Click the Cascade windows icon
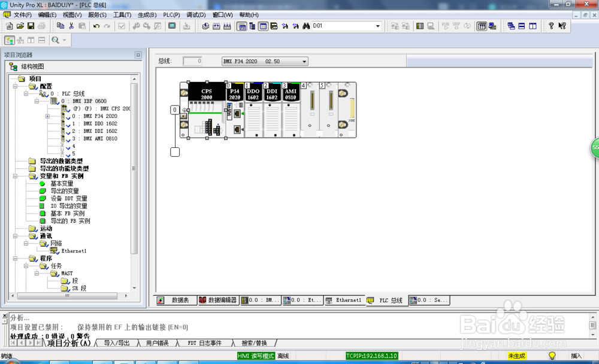Screen dimensions: 599x364 tap(511, 26)
